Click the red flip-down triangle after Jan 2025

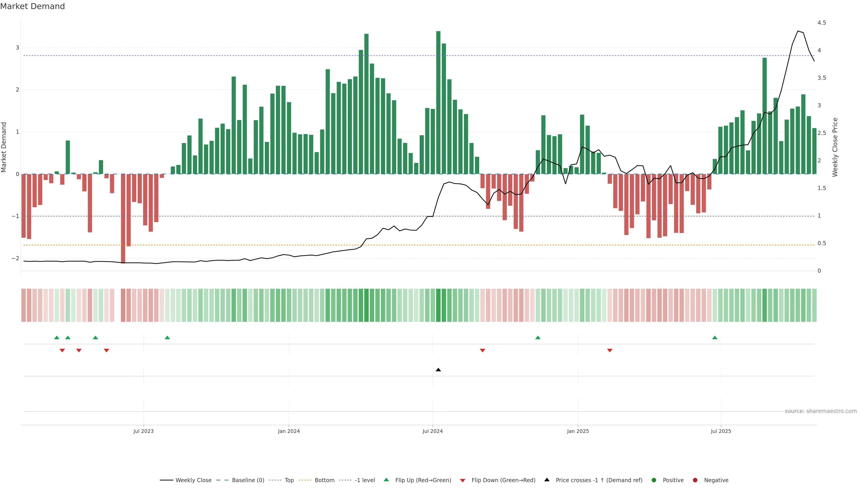610,351
